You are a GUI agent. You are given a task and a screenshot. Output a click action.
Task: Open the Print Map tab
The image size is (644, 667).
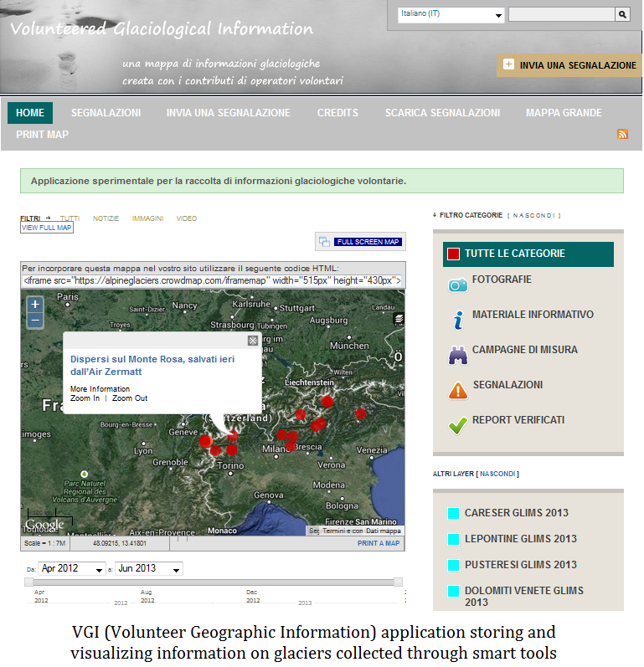pos(42,135)
